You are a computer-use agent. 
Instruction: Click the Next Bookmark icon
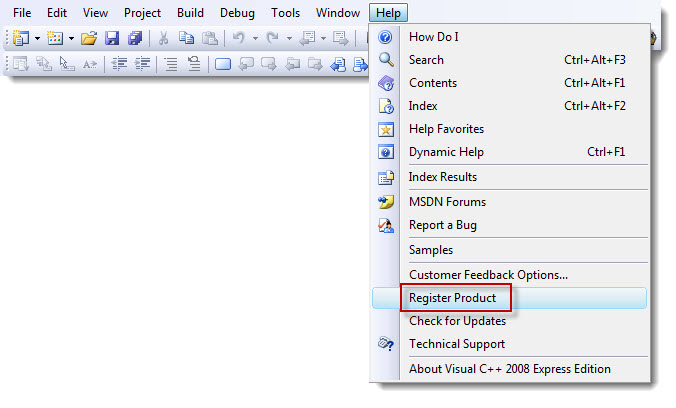[269, 64]
